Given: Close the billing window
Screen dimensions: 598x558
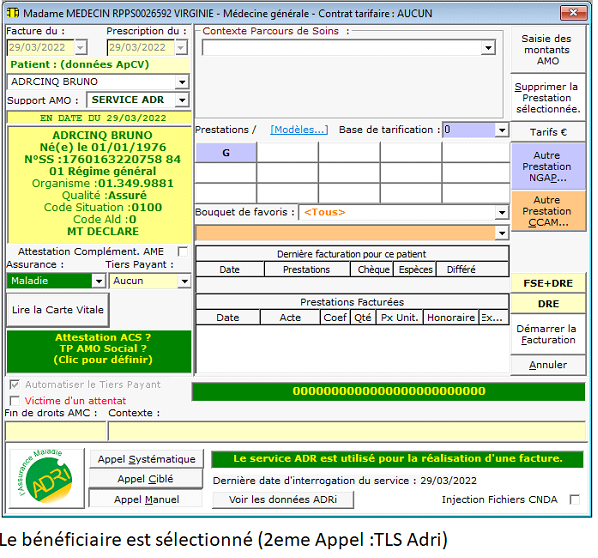Looking at the screenshot, I should tap(573, 13).
